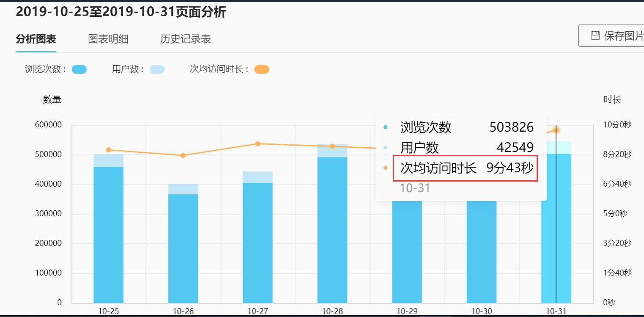The image size is (644, 317).
Task: Click the 时长 axis title
Action: tap(612, 100)
